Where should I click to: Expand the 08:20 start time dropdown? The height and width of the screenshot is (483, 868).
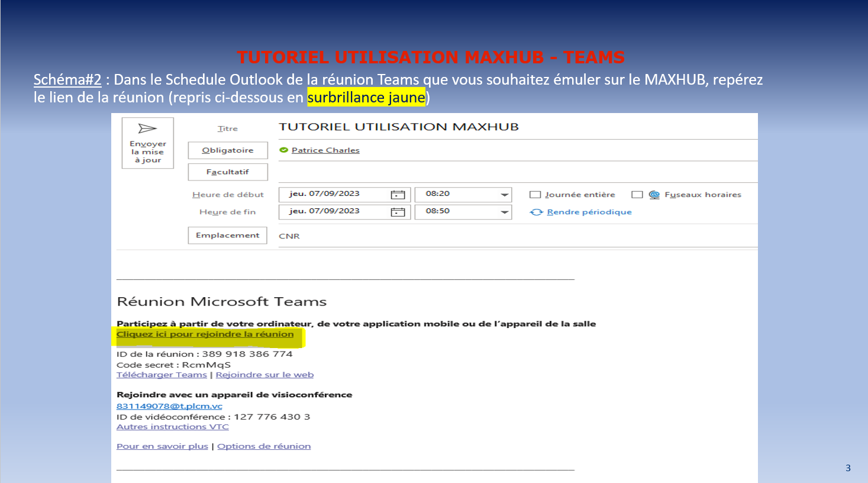pyautogui.click(x=504, y=195)
